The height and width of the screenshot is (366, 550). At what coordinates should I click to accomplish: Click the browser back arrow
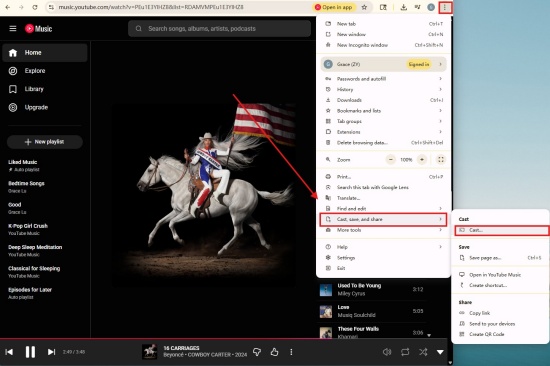8,7
